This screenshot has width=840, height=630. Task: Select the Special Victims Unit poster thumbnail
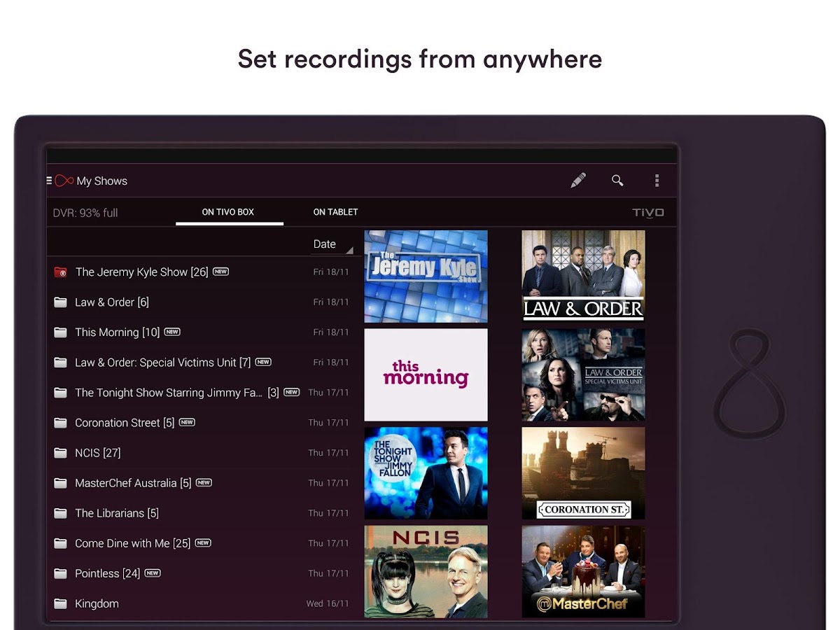tap(583, 374)
